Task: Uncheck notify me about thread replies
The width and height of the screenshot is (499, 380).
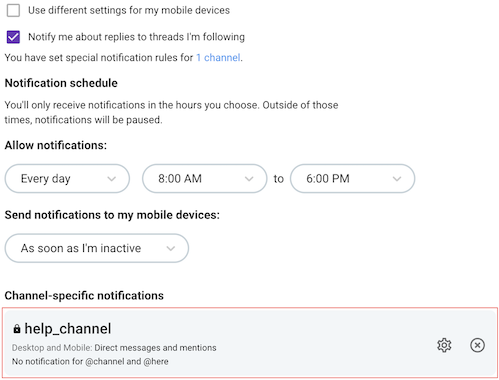Action: pos(13,37)
